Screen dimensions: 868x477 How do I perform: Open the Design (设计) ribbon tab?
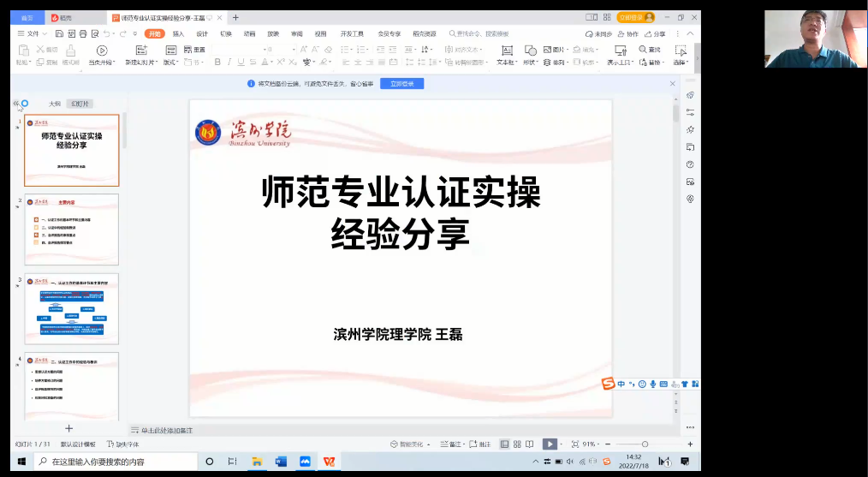202,33
